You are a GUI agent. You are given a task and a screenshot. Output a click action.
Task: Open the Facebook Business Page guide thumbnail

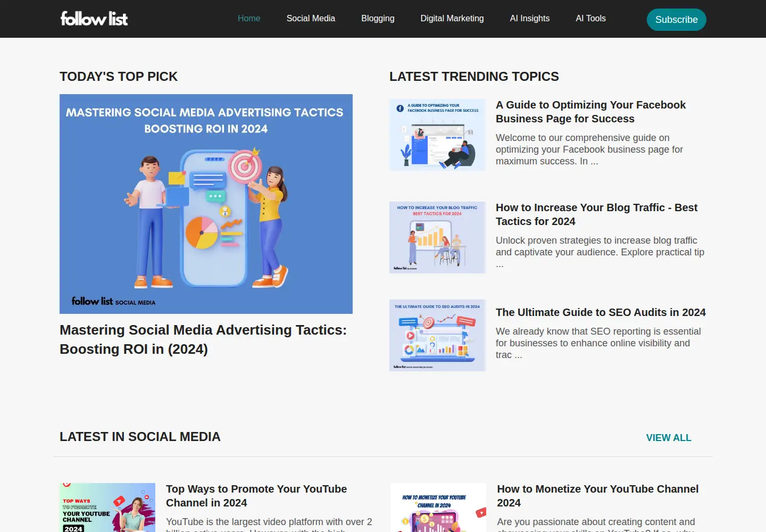[x=437, y=135]
